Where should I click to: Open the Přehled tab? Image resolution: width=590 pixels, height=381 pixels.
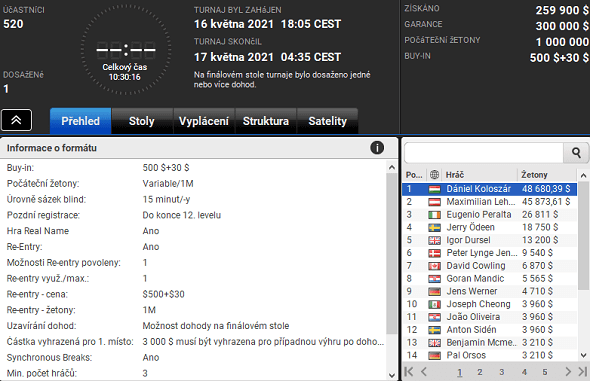pos(81,121)
